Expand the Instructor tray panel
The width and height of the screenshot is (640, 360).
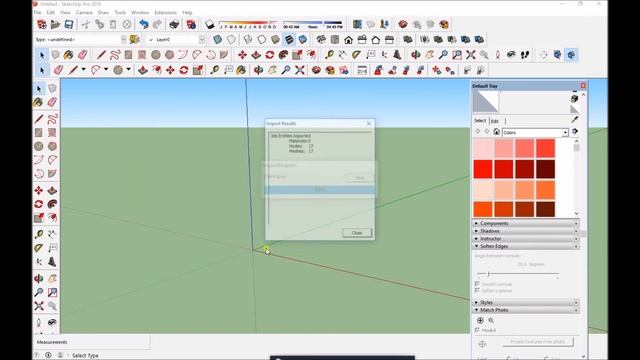[525, 238]
